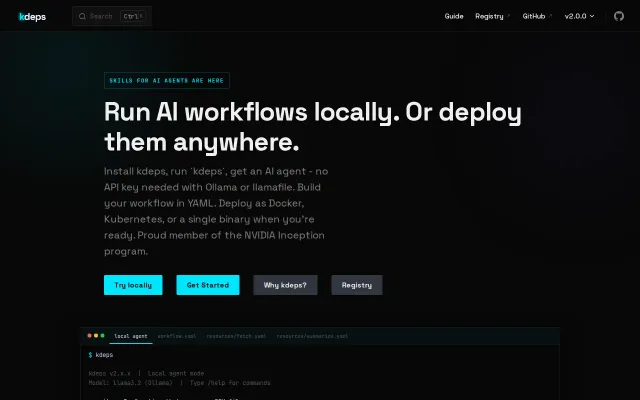640x400 pixels.
Task: Click the 'Skills for AI agents are here' badge
Action: pos(167,80)
